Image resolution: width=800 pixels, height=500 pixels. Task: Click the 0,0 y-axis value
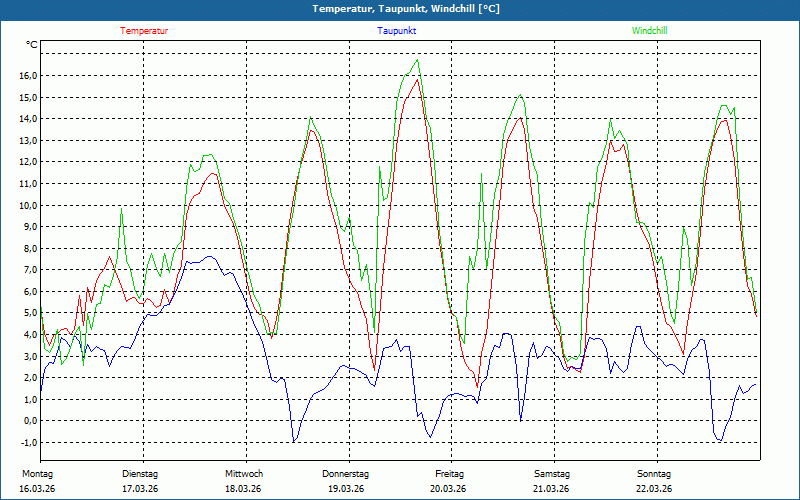(x=30, y=421)
